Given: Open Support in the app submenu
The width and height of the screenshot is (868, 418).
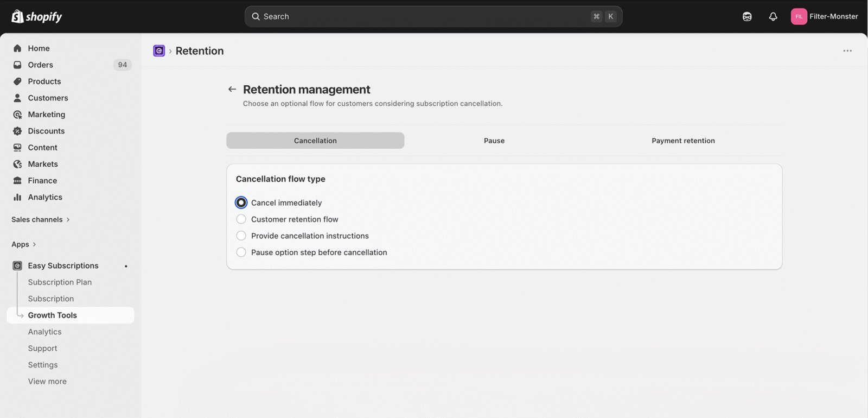Looking at the screenshot, I should [x=42, y=349].
